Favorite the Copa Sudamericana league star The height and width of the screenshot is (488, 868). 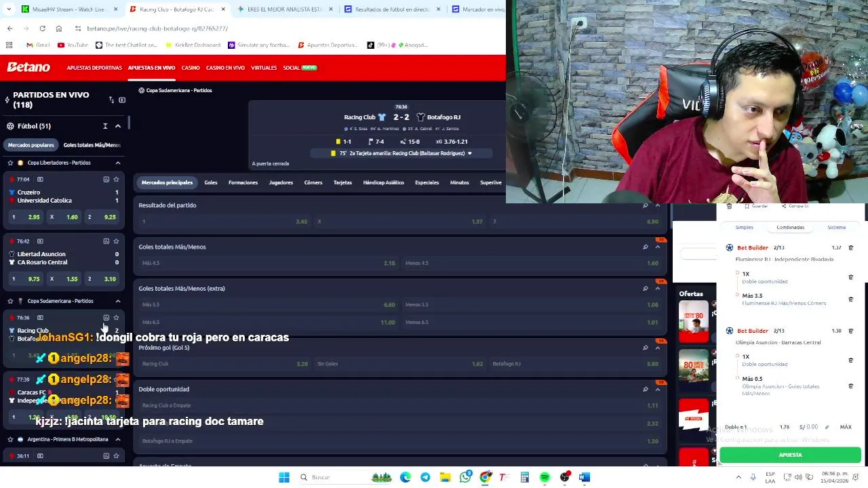point(10,301)
